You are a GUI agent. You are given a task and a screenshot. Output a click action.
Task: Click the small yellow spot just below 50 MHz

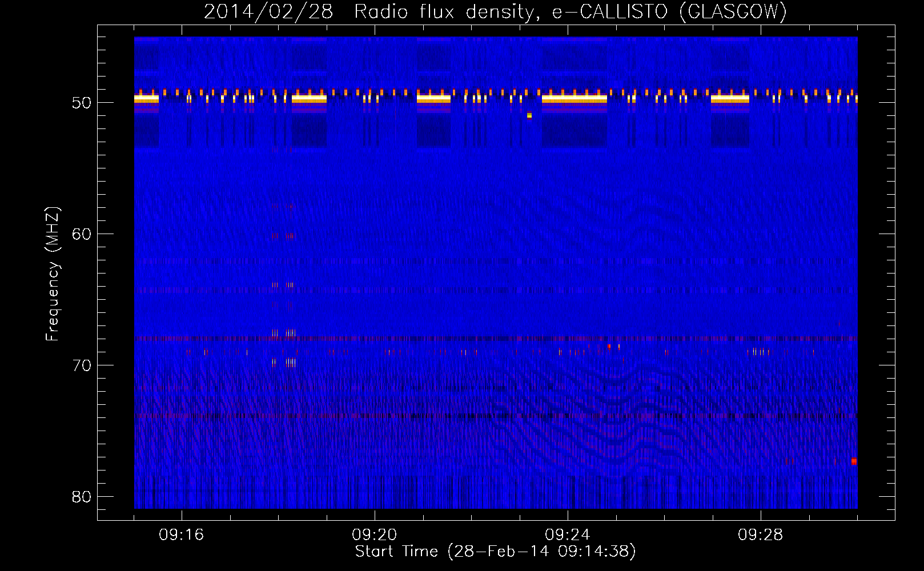click(529, 115)
